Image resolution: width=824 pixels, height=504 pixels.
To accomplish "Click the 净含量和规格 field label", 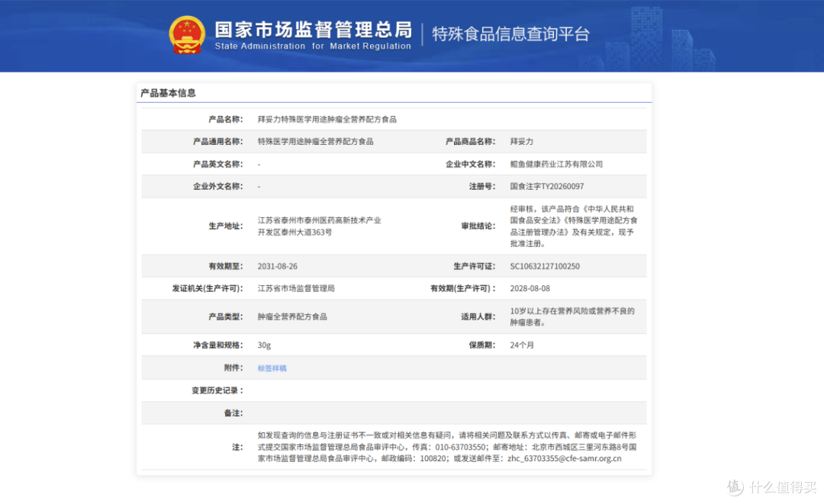I will click(x=217, y=345).
